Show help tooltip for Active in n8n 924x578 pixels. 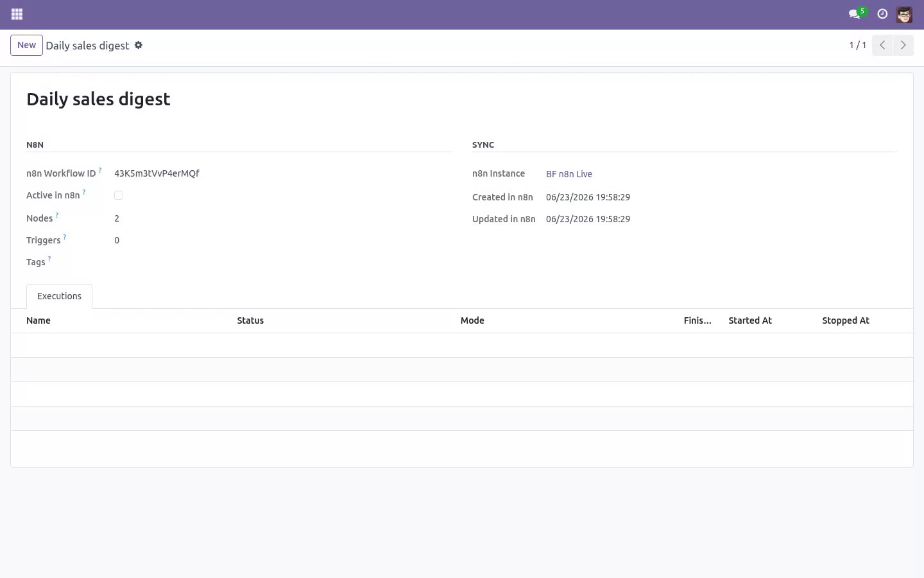pyautogui.click(x=84, y=193)
